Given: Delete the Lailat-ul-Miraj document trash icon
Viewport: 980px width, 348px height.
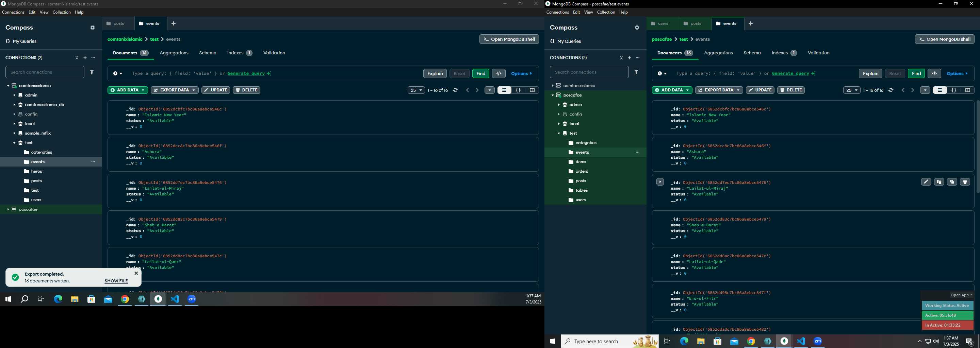Looking at the screenshot, I should (965, 182).
